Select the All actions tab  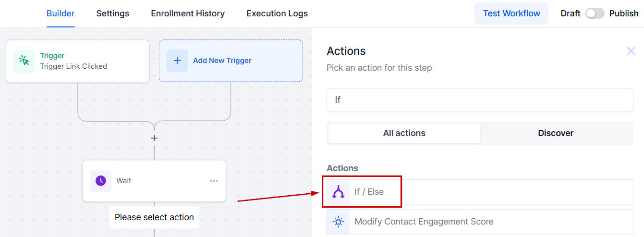404,133
